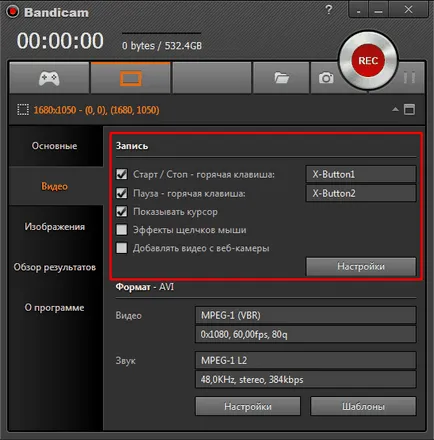Screen dimensions: 434x440
Task: Close the Bandicam window
Action: 408,10
